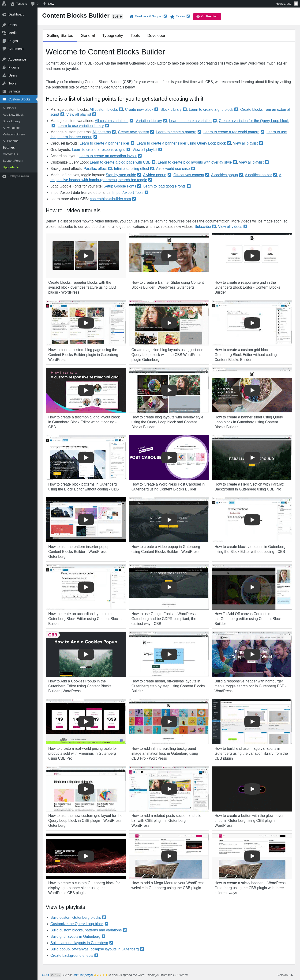
Task: Select the Getting Started tab
Action: (x=60, y=35)
